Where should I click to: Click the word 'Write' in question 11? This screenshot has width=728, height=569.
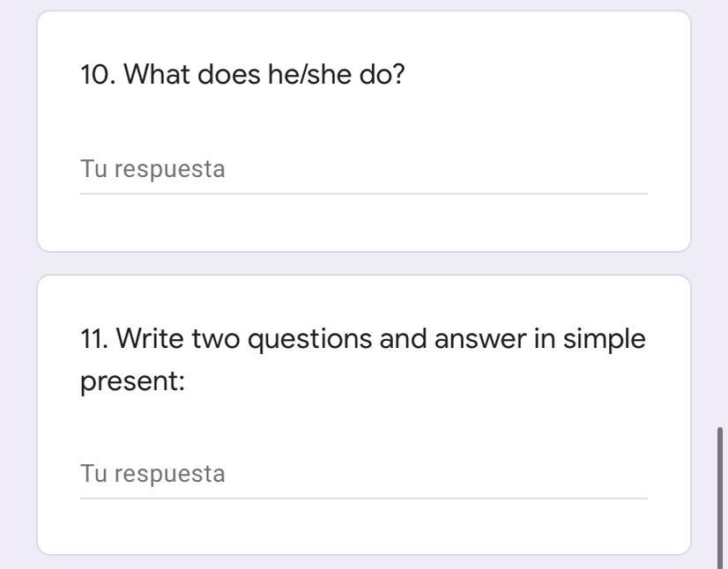click(150, 339)
